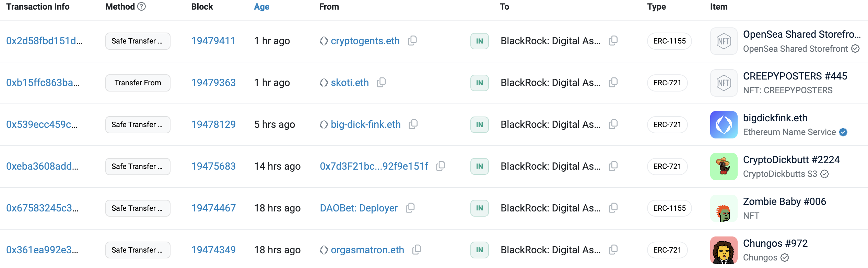Image resolution: width=868 pixels, height=268 pixels.
Task: Open block 19479363
Action: click(x=213, y=83)
